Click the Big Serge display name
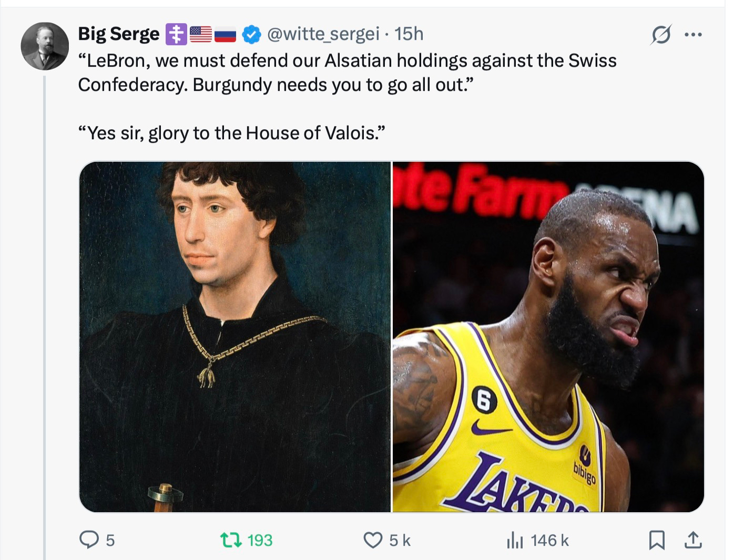 [118, 34]
